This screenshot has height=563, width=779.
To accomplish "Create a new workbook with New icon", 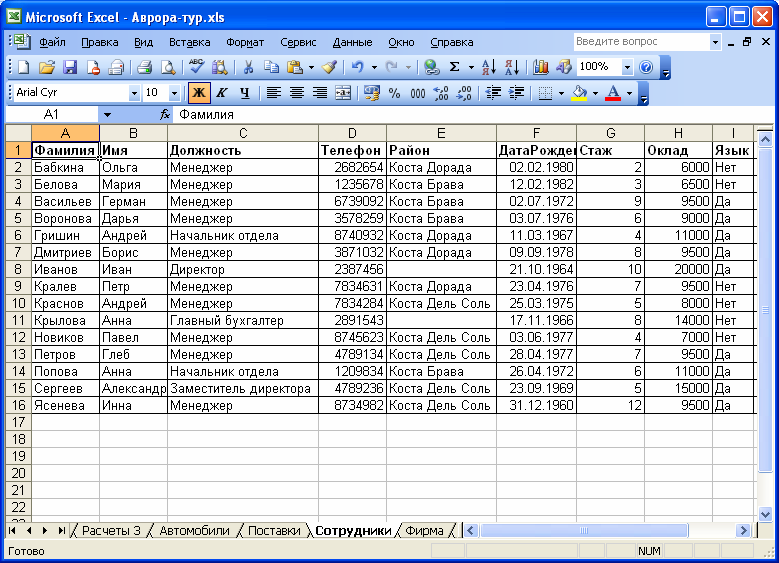I will pos(23,67).
